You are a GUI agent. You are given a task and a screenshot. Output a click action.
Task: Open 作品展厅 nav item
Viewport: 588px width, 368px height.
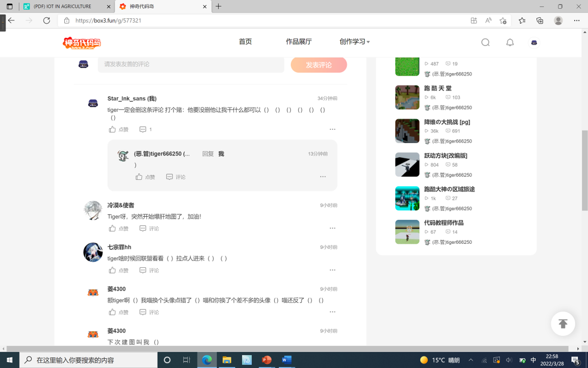tap(299, 42)
